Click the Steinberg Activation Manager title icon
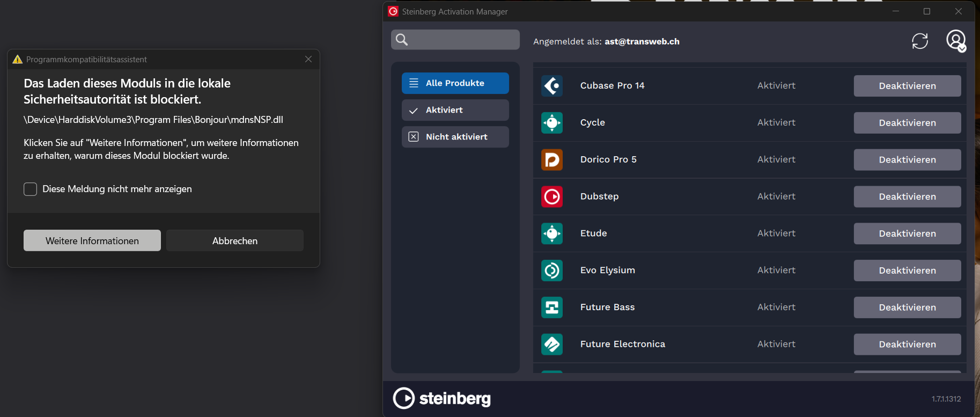The width and height of the screenshot is (980, 417). click(393, 11)
